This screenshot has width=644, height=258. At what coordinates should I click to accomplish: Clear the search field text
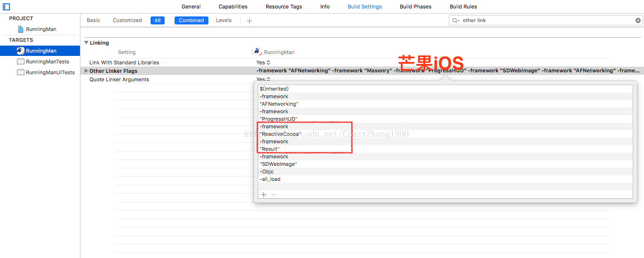click(x=638, y=20)
